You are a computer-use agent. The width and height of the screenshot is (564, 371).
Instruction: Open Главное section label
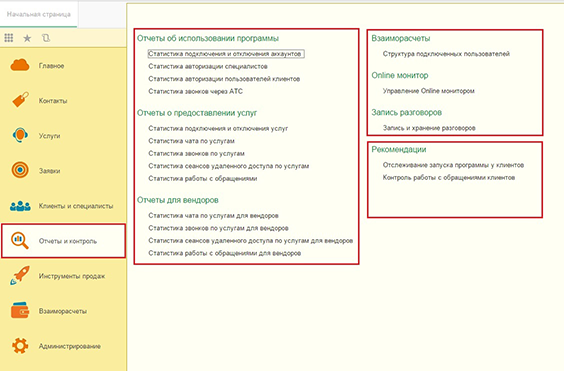pyautogui.click(x=51, y=66)
